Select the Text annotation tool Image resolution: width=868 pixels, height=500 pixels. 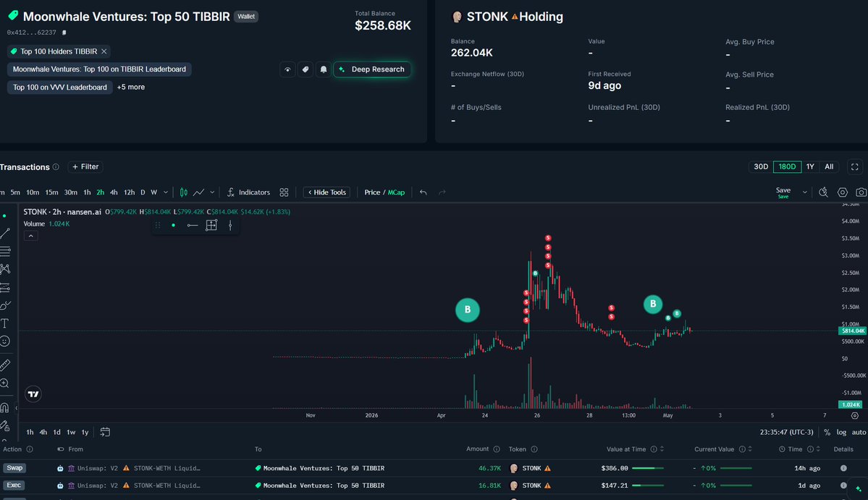[5, 323]
